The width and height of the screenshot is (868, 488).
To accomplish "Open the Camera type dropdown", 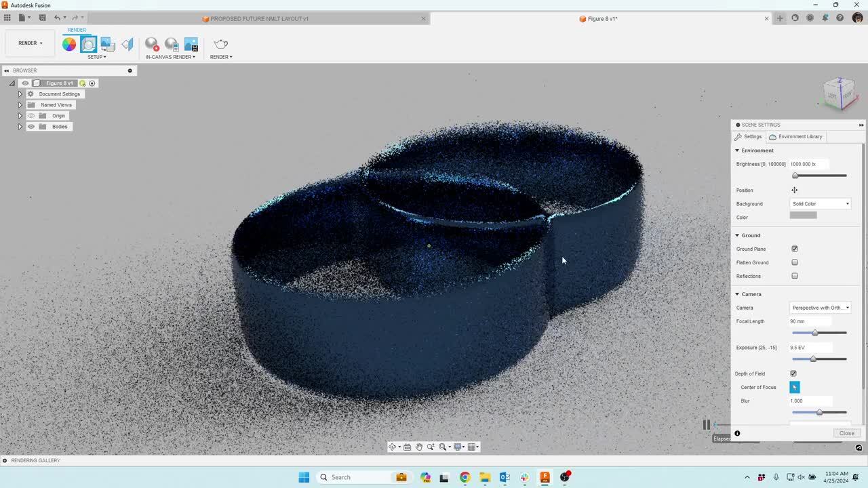I will click(x=821, y=308).
